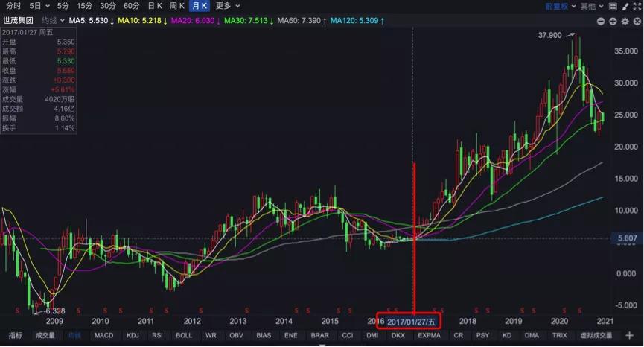Select KDJ indicator
This screenshot has height=347, width=644.
(133, 336)
